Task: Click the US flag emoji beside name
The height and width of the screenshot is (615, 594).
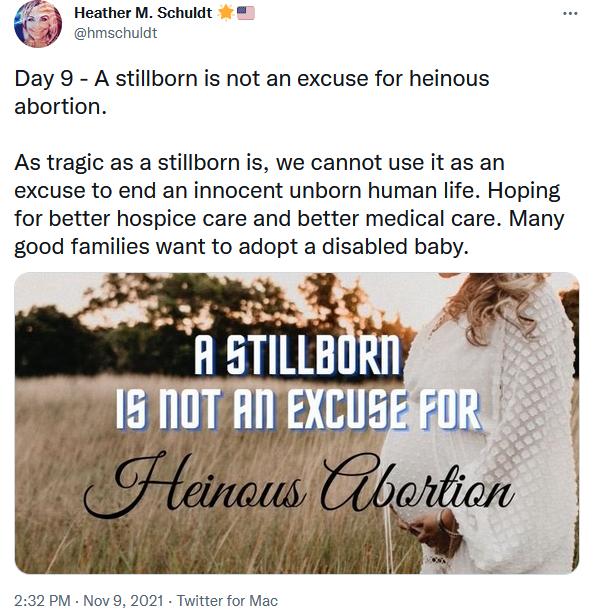Action: click(246, 13)
